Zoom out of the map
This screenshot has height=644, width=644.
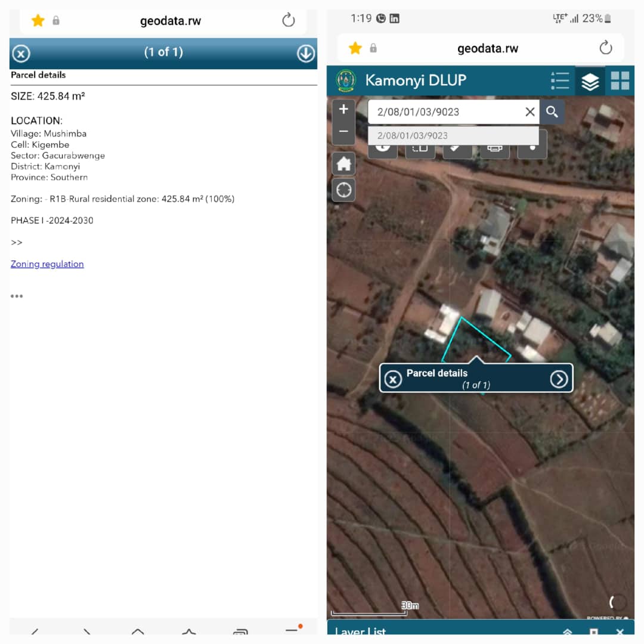tap(343, 132)
